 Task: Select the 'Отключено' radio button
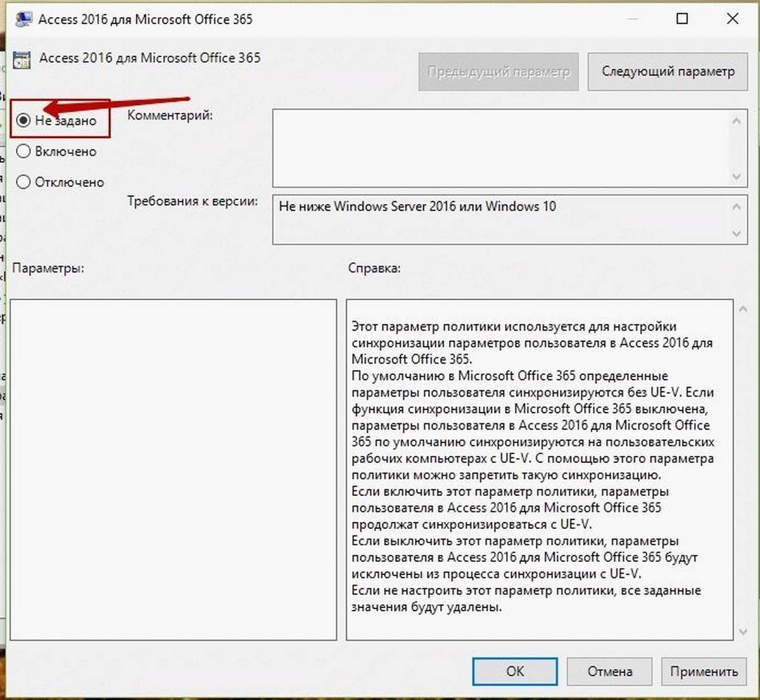coord(23,182)
